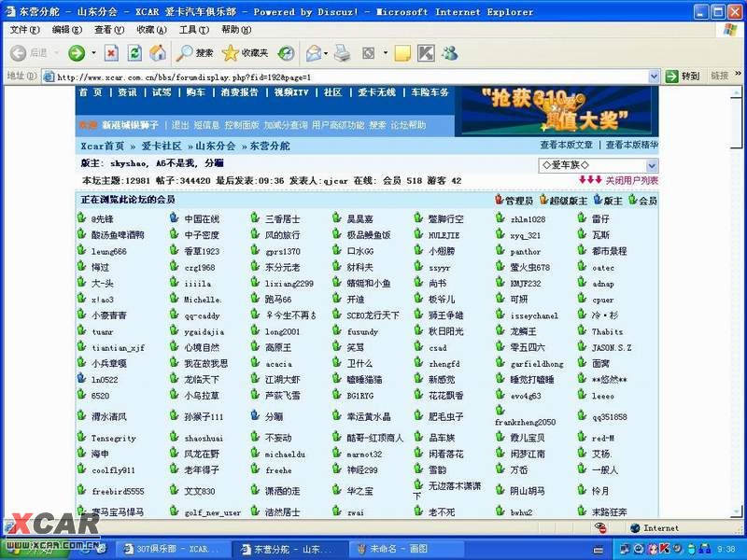Click the scrollbar down arrow
This screenshot has width=747, height=560.
click(737, 511)
